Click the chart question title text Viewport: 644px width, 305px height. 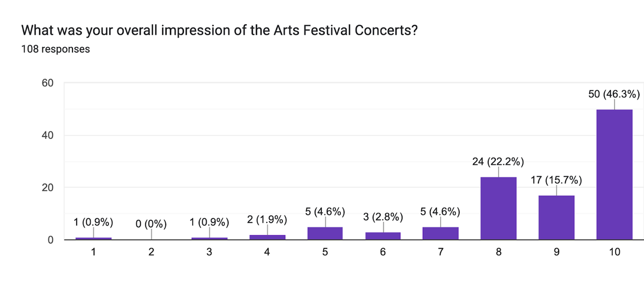[x=219, y=31]
